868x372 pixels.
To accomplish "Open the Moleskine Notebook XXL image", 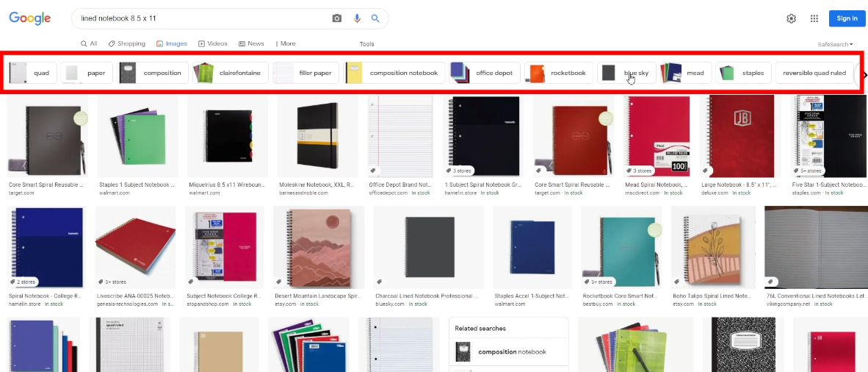I will 318,137.
